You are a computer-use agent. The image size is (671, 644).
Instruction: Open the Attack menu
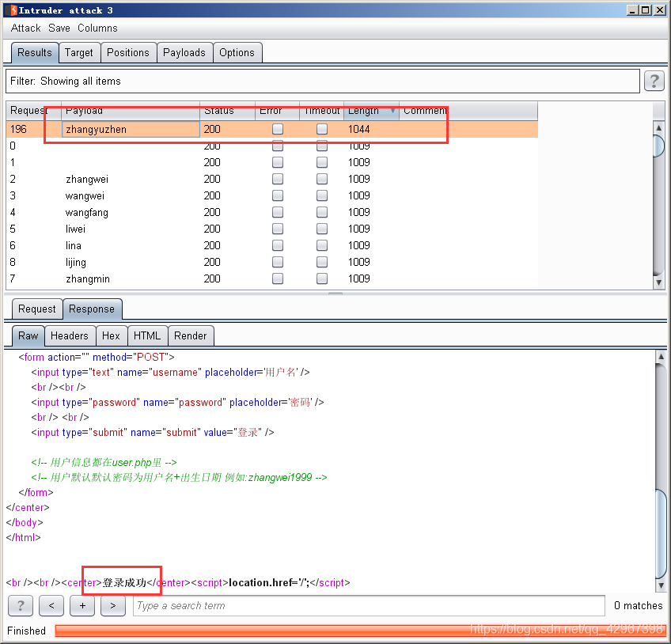pos(25,28)
